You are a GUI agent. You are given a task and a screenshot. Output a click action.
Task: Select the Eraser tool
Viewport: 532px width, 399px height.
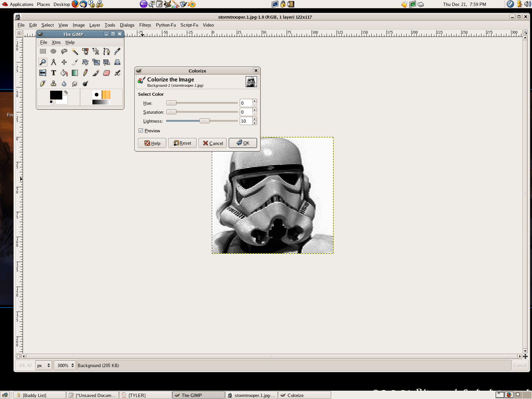pos(106,73)
